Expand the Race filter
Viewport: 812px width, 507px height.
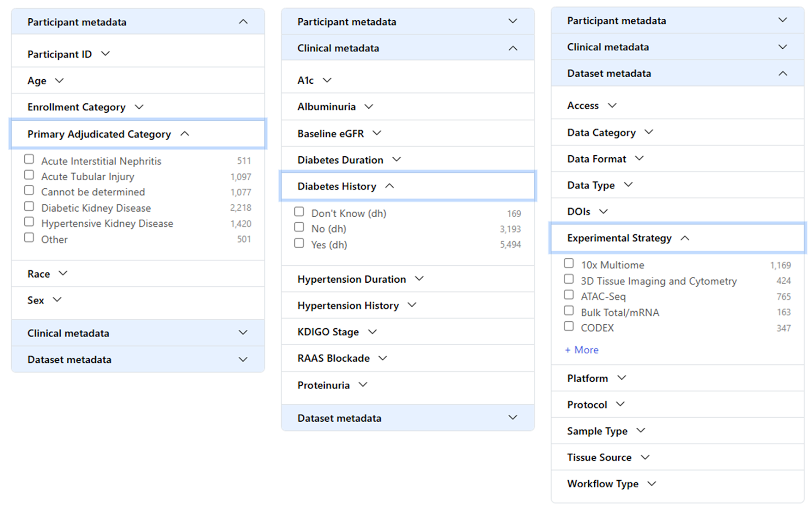[x=138, y=274]
